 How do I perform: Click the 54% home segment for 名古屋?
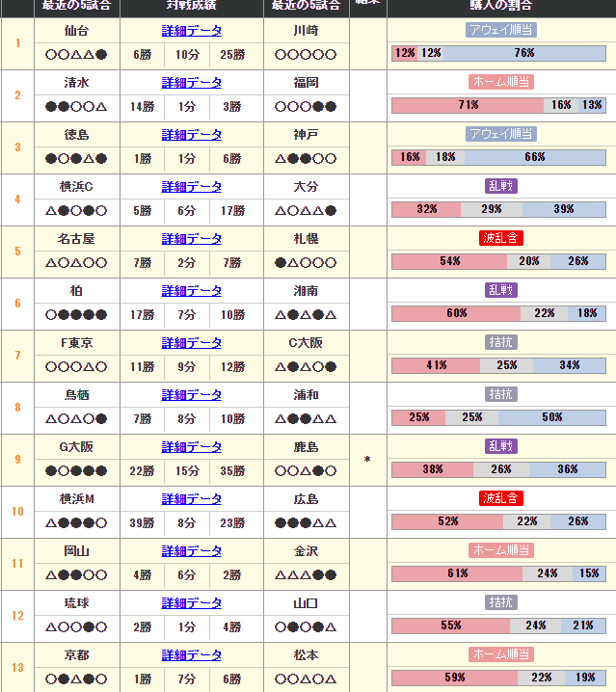tap(449, 262)
